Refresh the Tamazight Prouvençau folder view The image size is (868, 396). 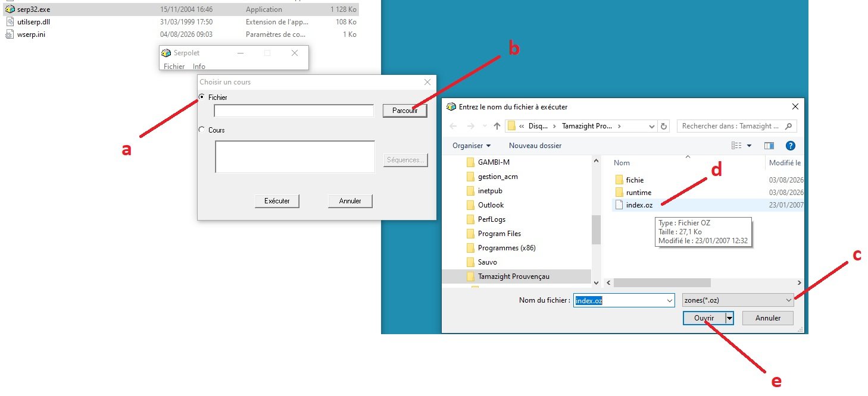point(664,126)
